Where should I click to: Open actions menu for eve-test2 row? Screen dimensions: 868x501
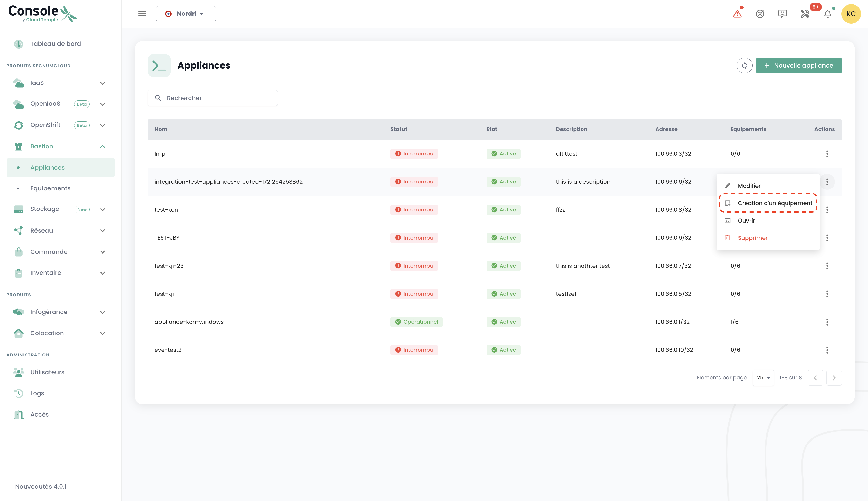[827, 350]
